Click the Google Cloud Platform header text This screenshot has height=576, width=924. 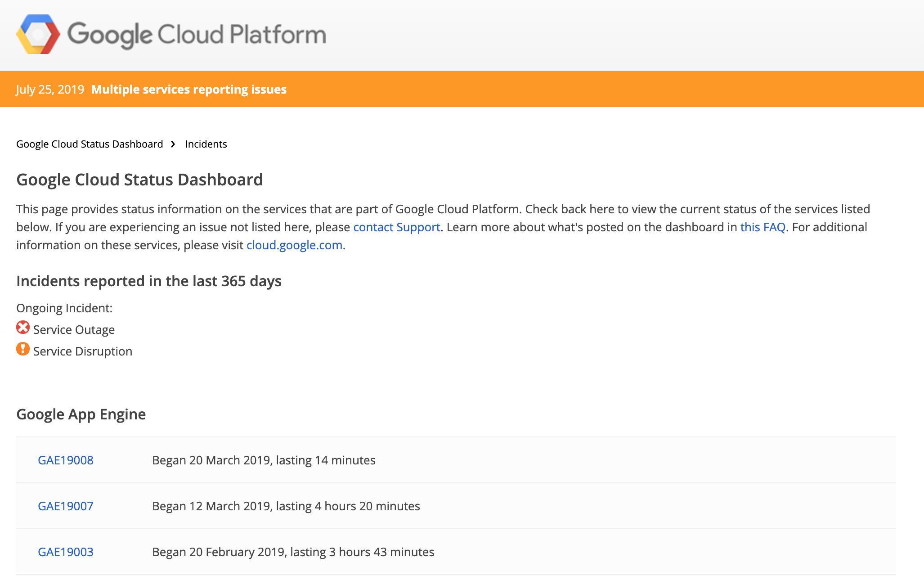(197, 35)
